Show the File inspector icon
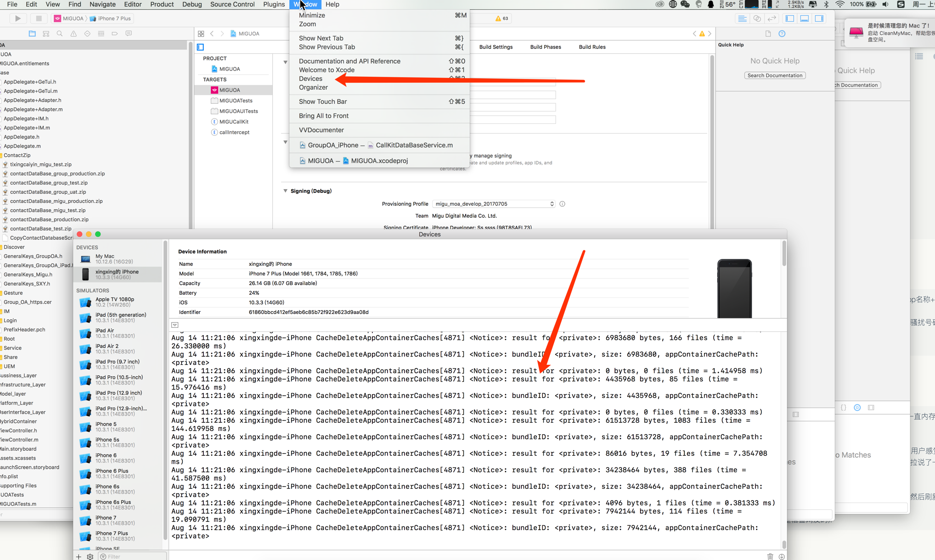 click(x=768, y=34)
